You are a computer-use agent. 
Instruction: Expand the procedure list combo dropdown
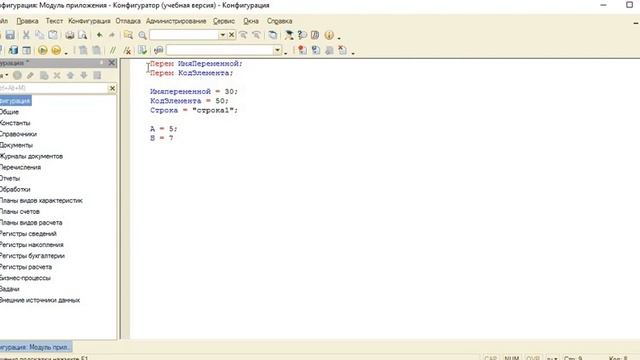click(278, 50)
